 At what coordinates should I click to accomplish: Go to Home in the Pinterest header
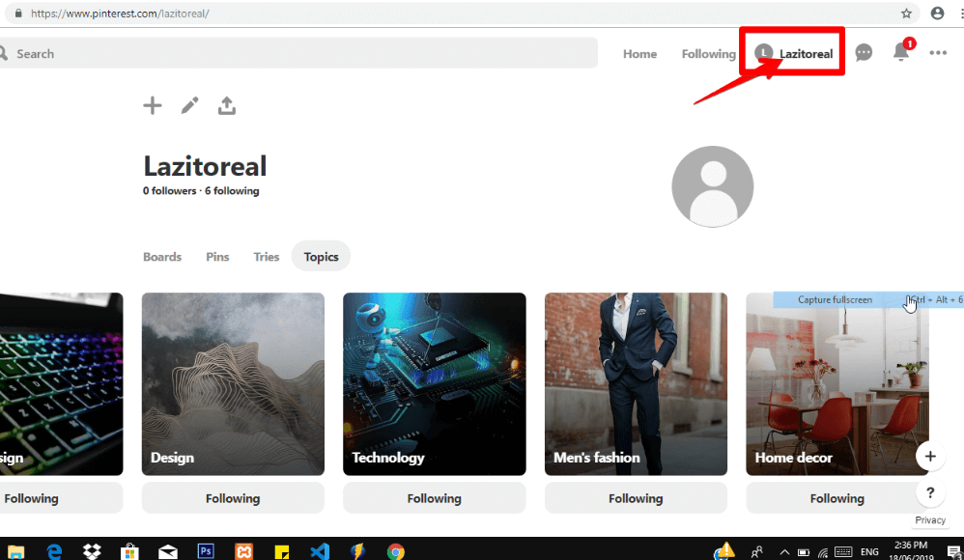click(640, 54)
